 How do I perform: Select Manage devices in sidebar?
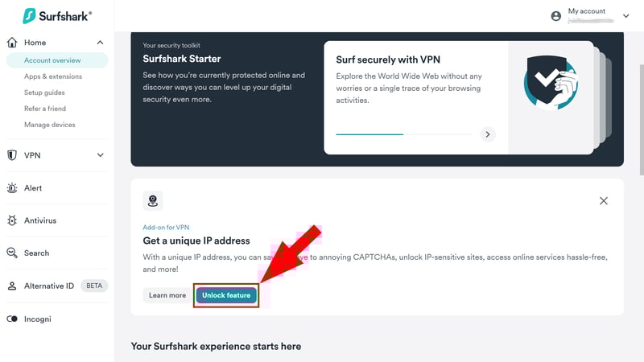pos(50,125)
